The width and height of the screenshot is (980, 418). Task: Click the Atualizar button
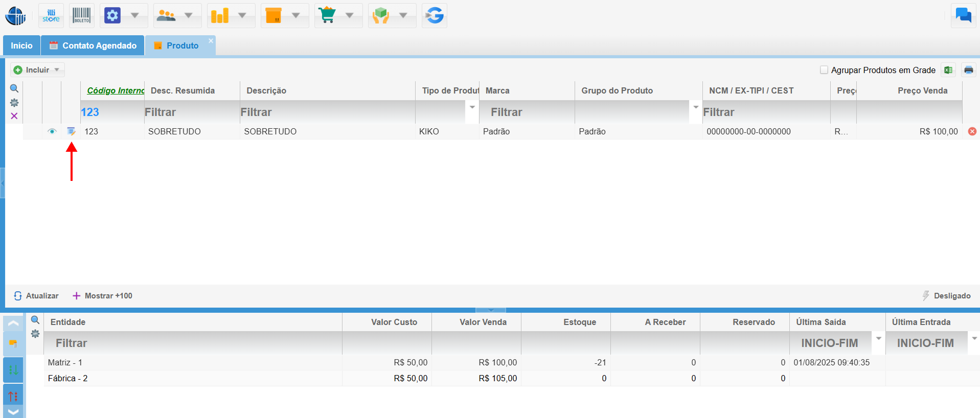[x=36, y=296]
